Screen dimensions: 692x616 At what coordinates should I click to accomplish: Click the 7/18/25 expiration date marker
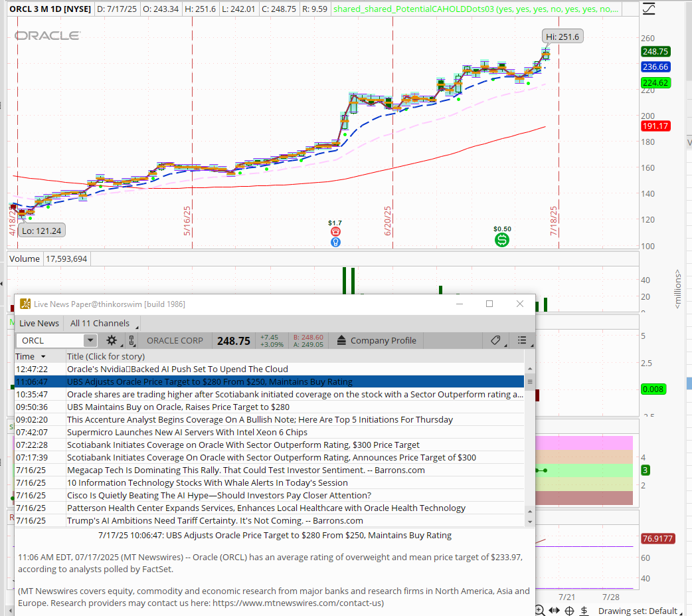[x=553, y=221]
